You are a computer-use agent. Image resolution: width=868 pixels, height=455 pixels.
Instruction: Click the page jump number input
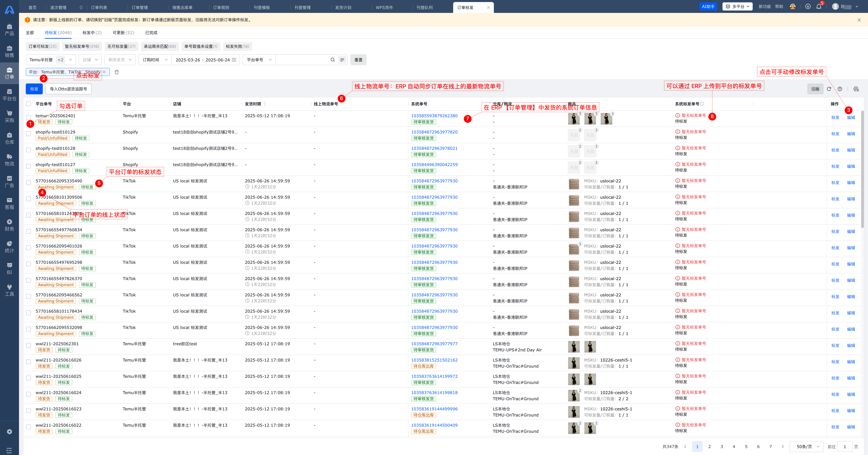coord(845,447)
